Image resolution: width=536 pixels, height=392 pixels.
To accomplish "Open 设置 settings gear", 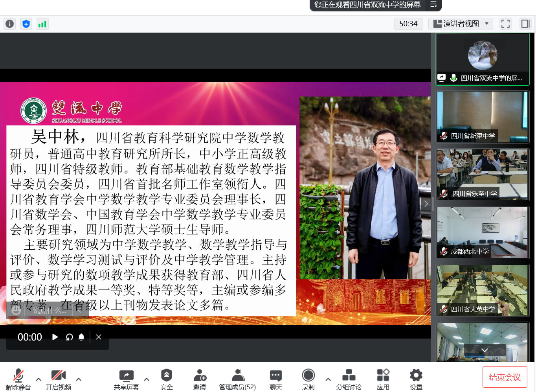I will click(416, 379).
